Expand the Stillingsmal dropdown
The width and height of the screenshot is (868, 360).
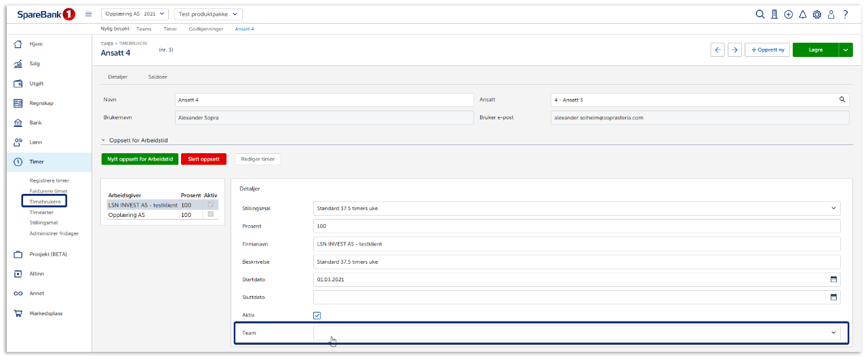click(576, 208)
